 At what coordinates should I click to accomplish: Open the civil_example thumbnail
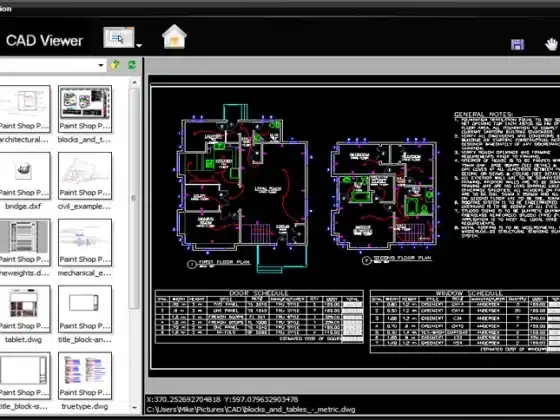tap(85, 176)
